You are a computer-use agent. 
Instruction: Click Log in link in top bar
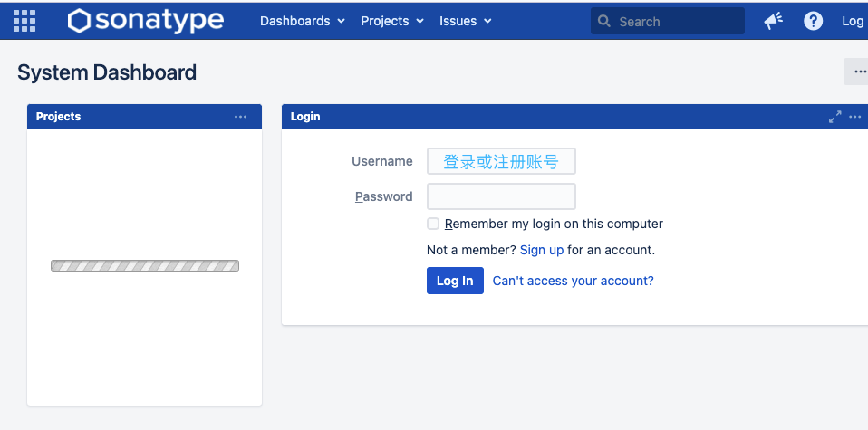pos(854,21)
